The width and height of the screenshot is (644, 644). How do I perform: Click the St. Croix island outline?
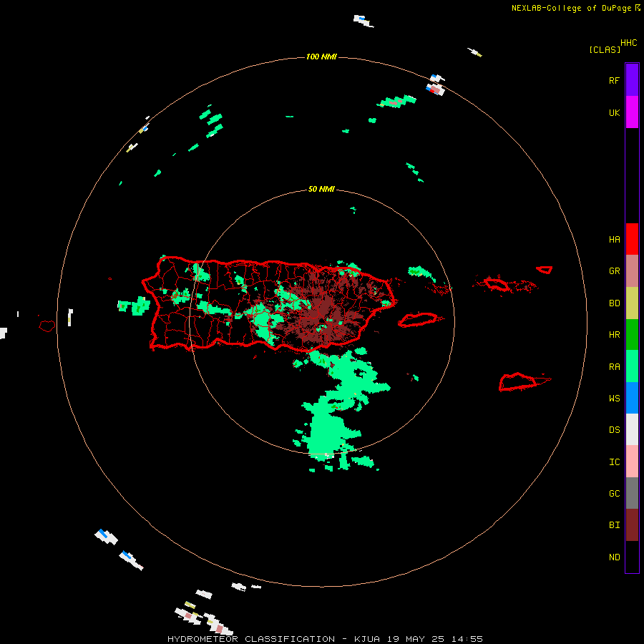click(517, 382)
